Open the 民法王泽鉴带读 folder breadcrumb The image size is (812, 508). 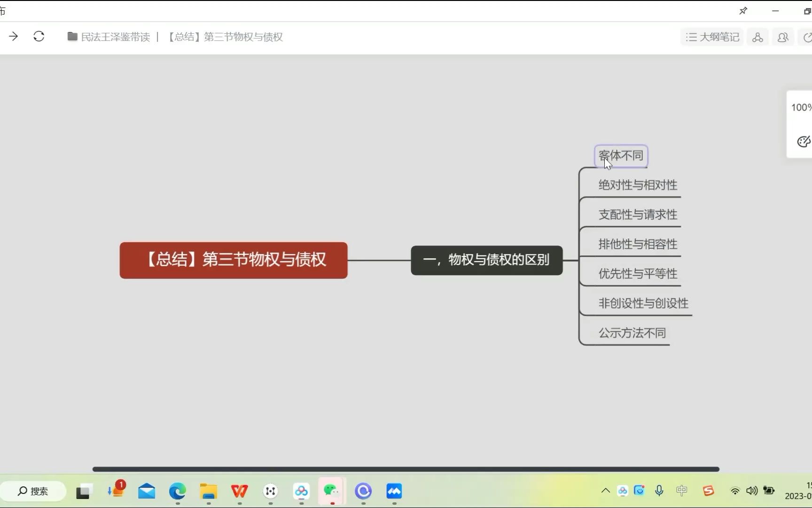pos(109,37)
